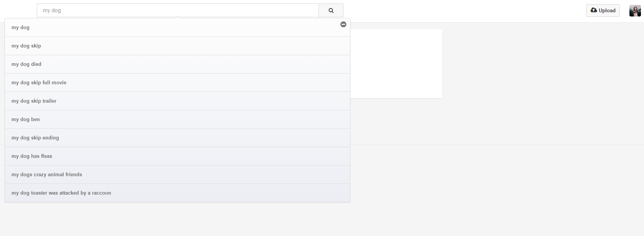Viewport: 644px width, 236px height.
Task: Dismiss suggestions with the minus circle icon
Action: click(x=343, y=25)
